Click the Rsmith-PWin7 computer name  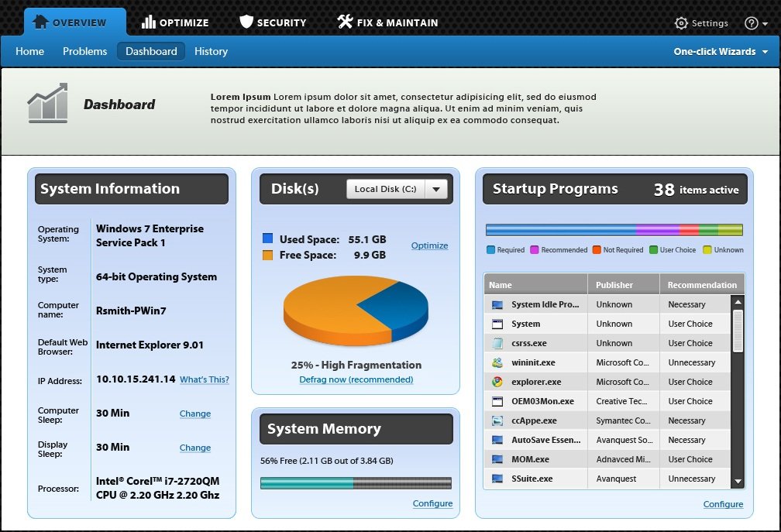tap(131, 311)
